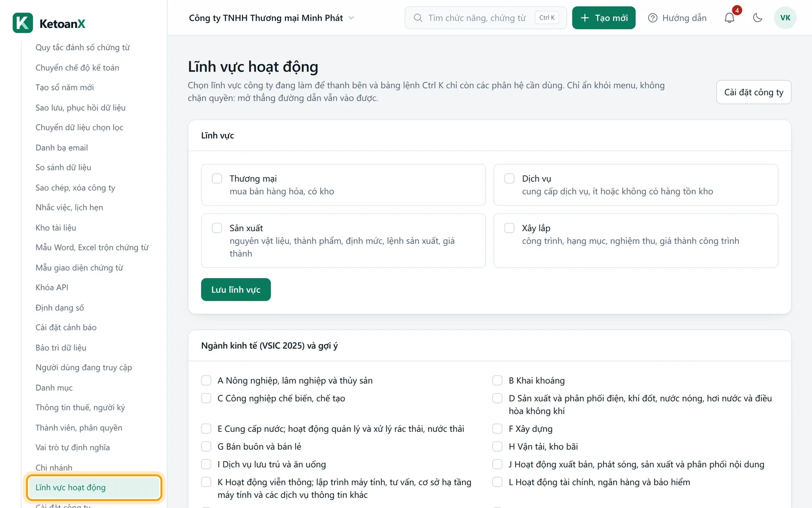Tick G Bán buôn và bán lẻ checkbox
This screenshot has width=812, height=508.
click(x=206, y=447)
